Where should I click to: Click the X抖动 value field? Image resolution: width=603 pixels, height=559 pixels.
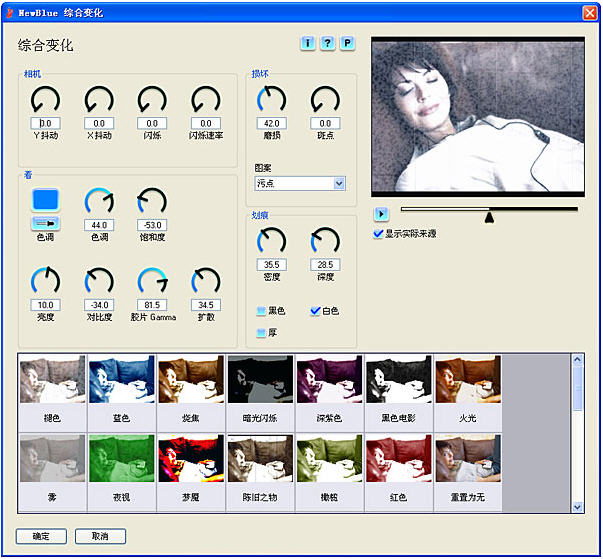pyautogui.click(x=99, y=123)
